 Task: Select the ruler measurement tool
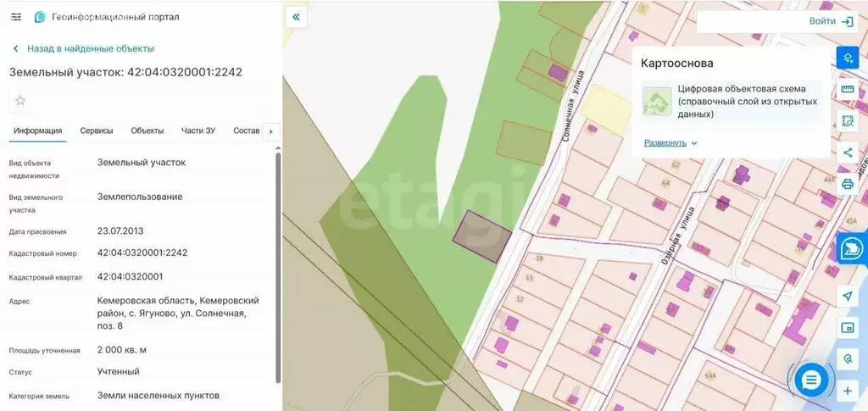[847, 90]
